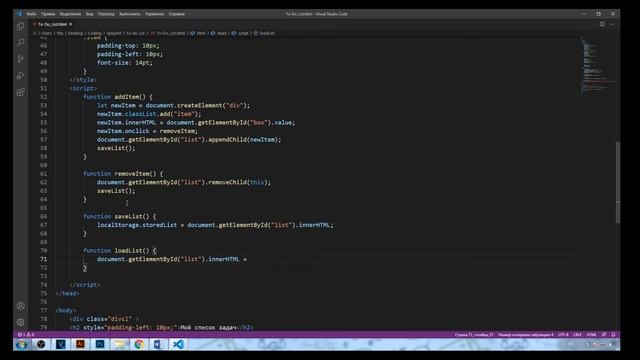The height and width of the screenshot is (360, 640).
Task: Click the function addItem() declaration text
Action: click(118, 97)
